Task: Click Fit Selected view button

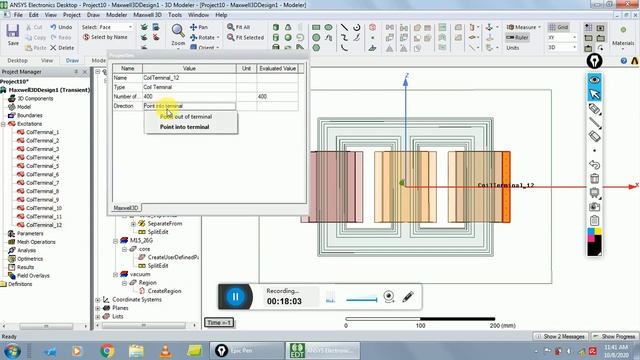Action: tap(245, 38)
